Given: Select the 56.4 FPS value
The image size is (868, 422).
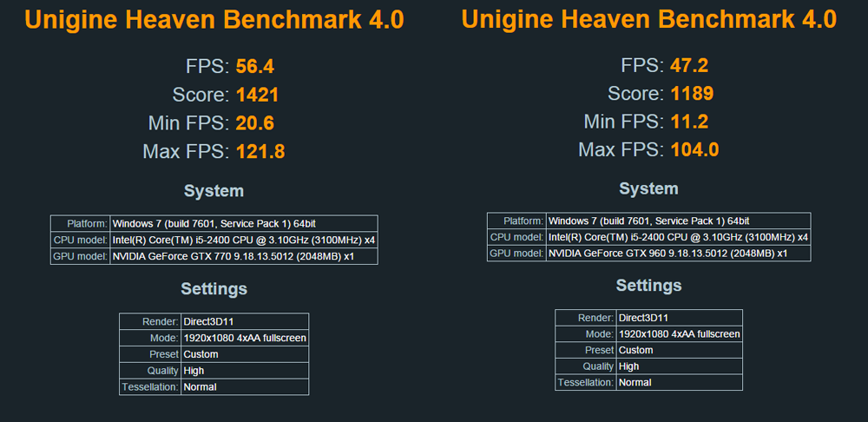Looking at the screenshot, I should click(255, 67).
